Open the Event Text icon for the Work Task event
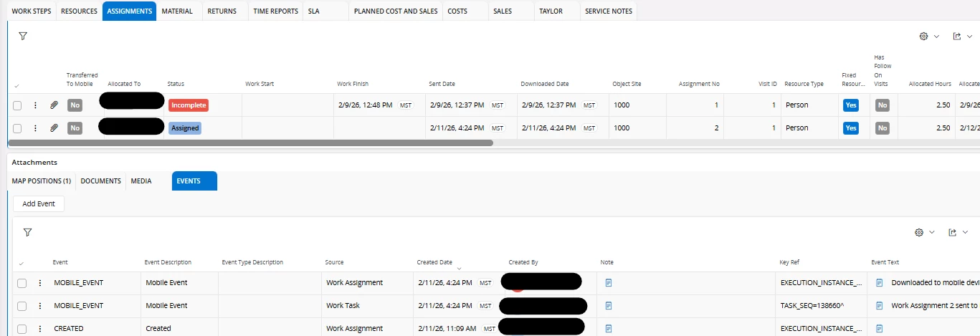The width and height of the screenshot is (980, 336). (x=880, y=306)
